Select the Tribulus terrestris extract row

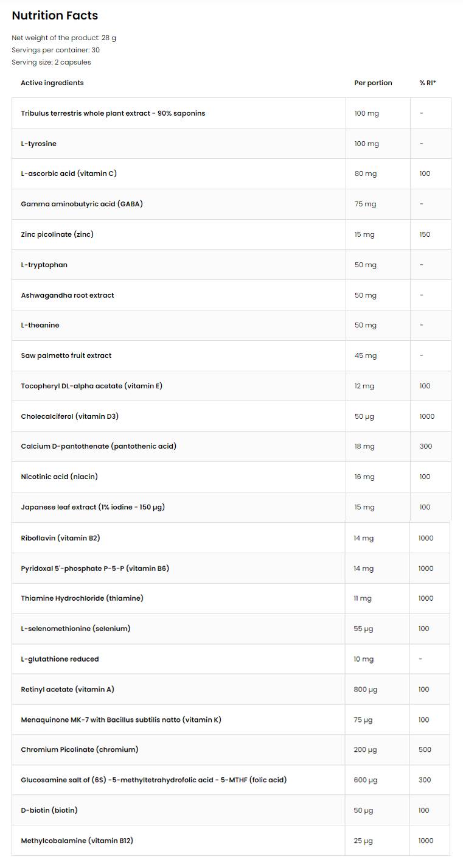coord(113,113)
